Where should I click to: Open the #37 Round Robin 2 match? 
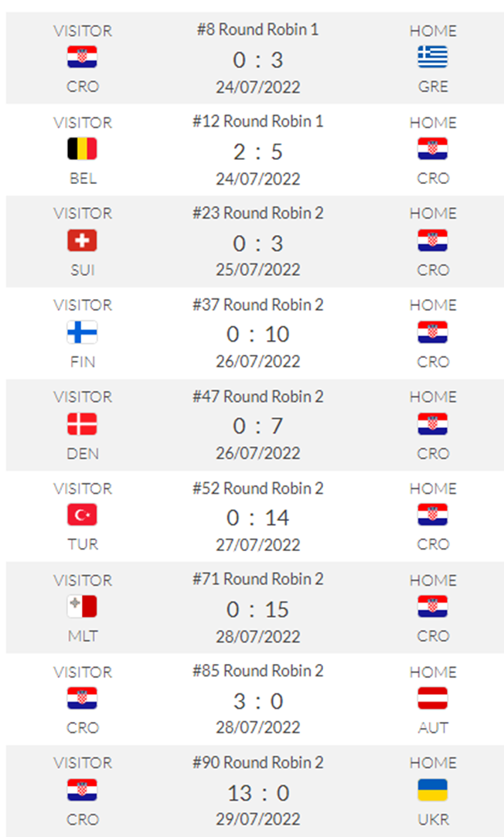258,305
